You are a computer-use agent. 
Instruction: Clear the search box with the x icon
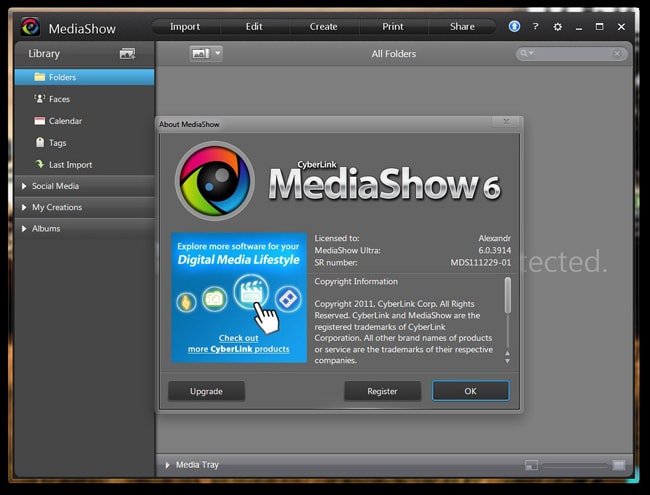(617, 53)
